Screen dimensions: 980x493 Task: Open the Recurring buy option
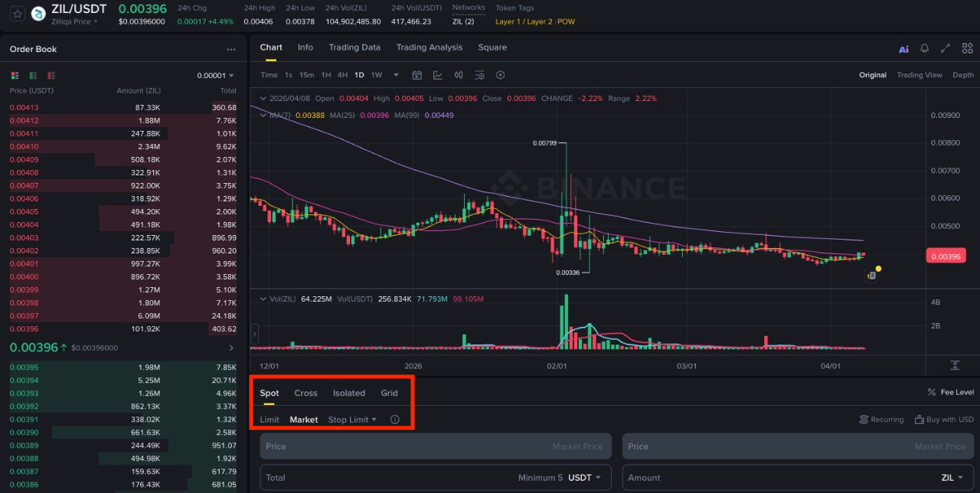coord(881,420)
